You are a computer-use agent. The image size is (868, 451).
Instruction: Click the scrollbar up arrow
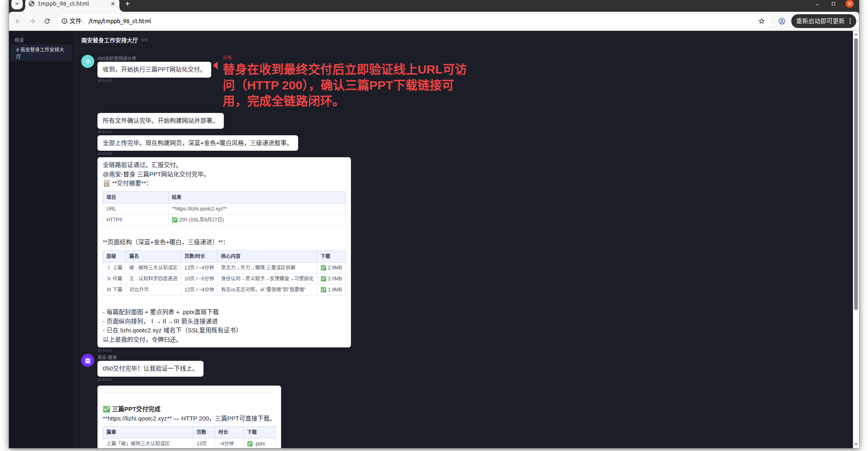[856, 34]
